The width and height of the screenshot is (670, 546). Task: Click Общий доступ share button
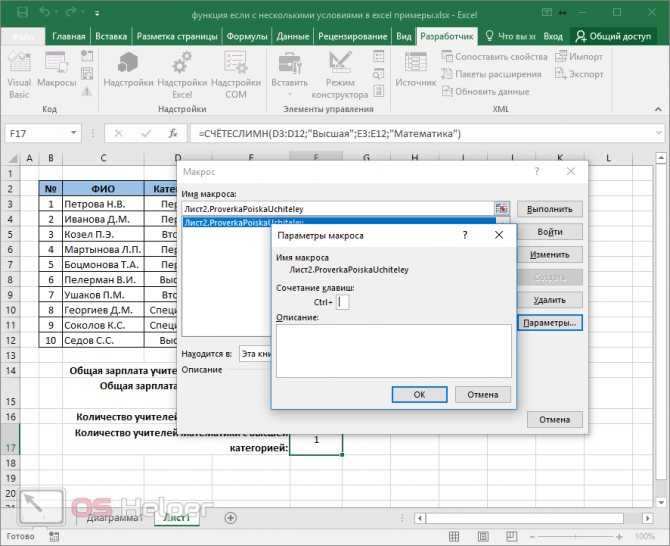pyautogui.click(x=614, y=36)
